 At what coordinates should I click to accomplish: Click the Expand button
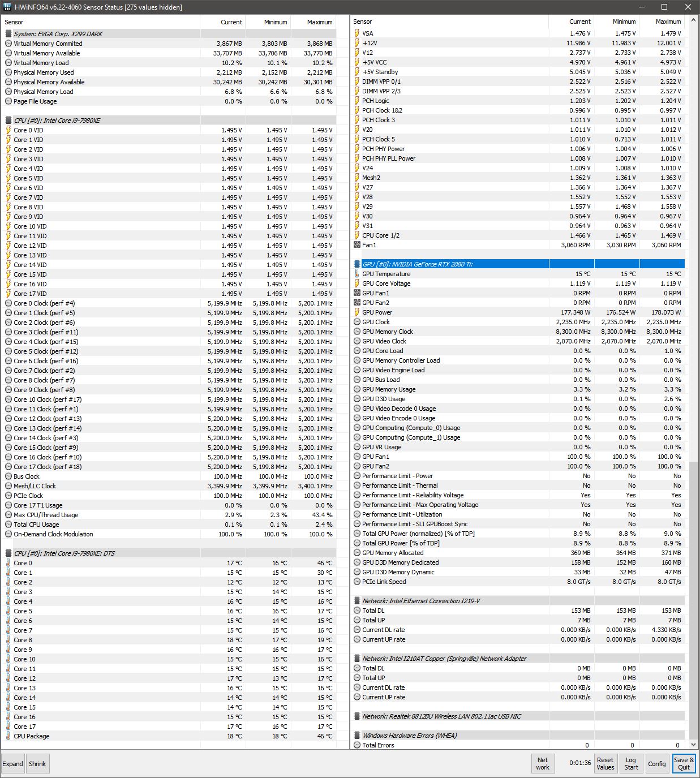[12, 764]
